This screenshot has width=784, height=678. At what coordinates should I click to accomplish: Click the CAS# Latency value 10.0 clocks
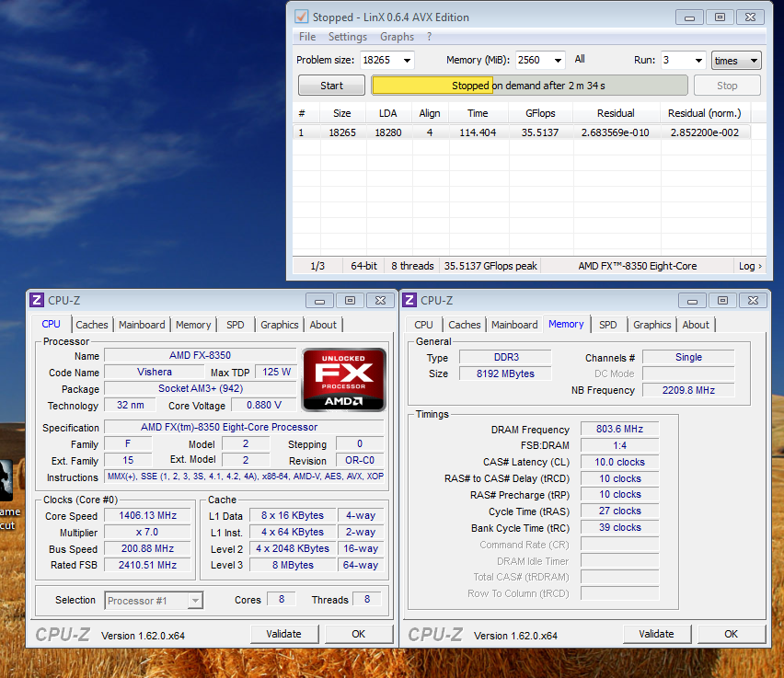620,462
